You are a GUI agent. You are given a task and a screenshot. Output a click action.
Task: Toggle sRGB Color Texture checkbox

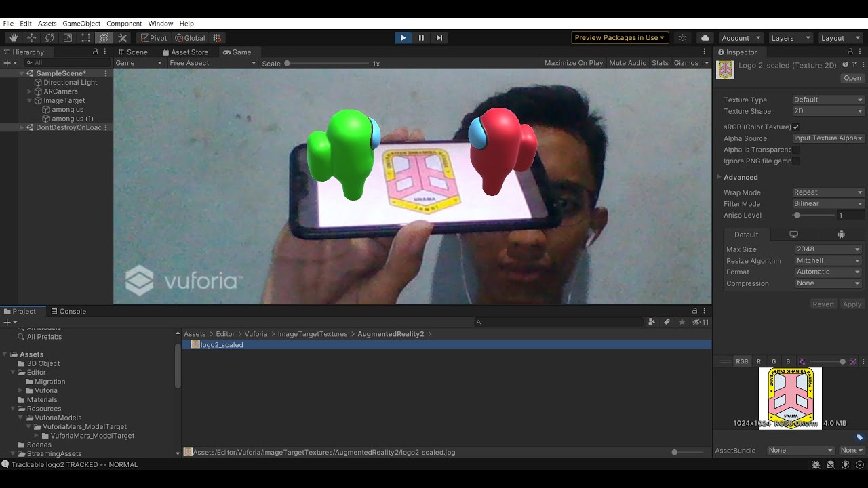tap(796, 127)
